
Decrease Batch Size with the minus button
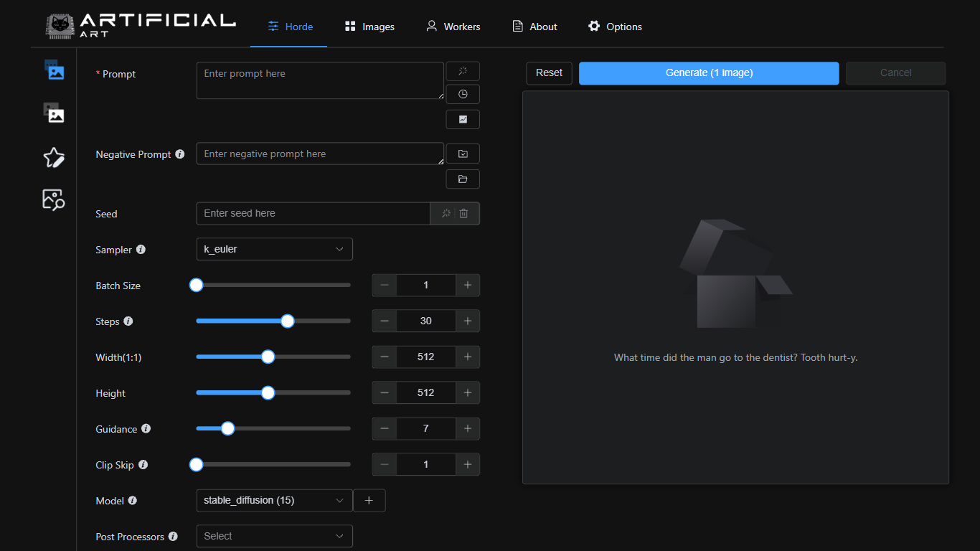(385, 286)
